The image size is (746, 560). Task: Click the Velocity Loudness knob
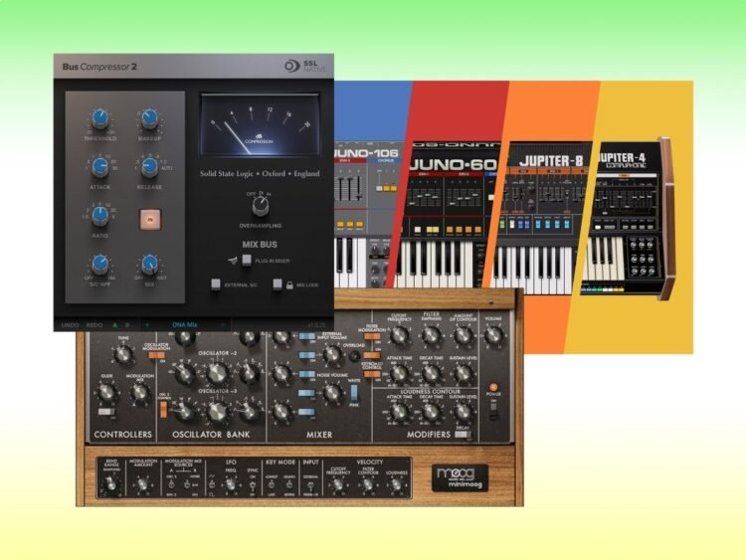[x=396, y=485]
